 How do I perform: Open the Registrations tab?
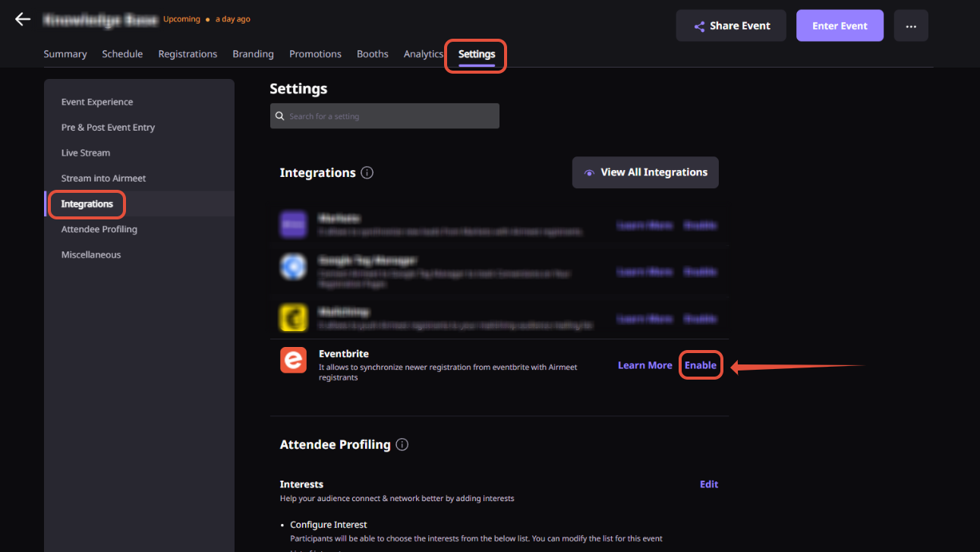pos(187,54)
